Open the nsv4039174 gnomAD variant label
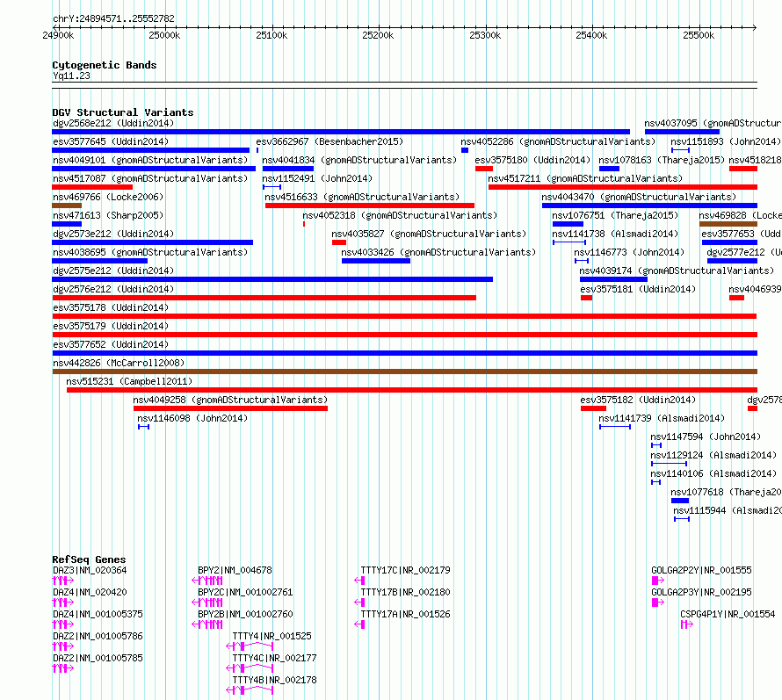Viewport: 782px width, 700px height. (677, 271)
